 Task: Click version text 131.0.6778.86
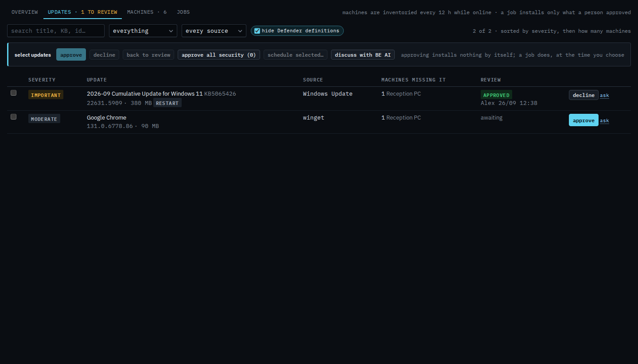[x=110, y=126]
